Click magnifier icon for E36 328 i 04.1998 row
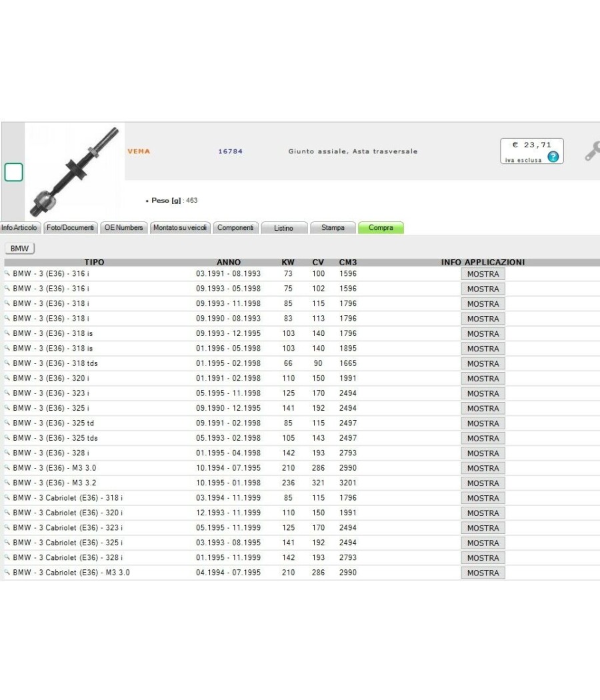The height and width of the screenshot is (700, 600). coord(7,452)
